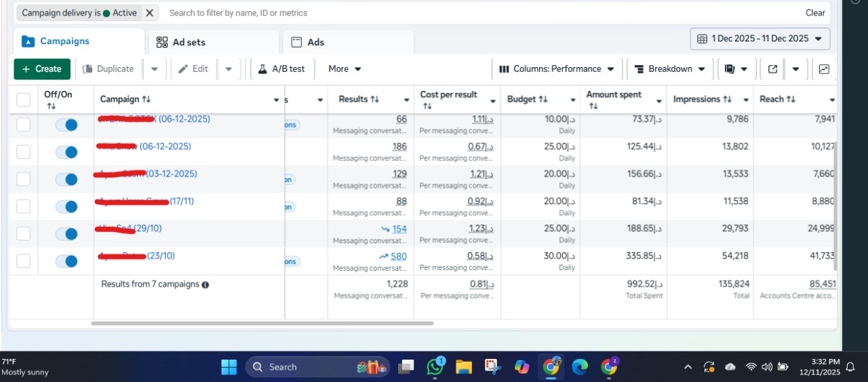Disable the (23/10) campaign switch
This screenshot has height=382, width=868.
pos(66,261)
